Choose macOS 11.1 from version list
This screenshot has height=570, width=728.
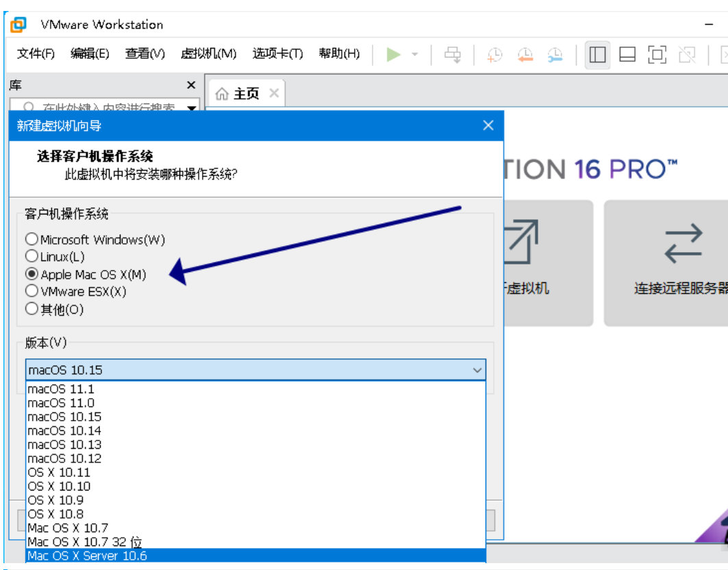click(x=255, y=389)
